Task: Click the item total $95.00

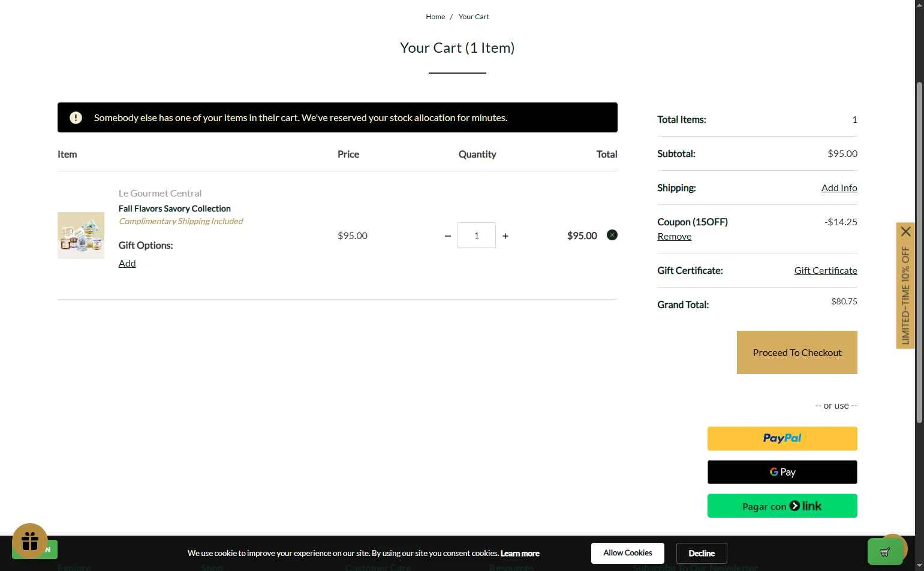Action: (582, 235)
